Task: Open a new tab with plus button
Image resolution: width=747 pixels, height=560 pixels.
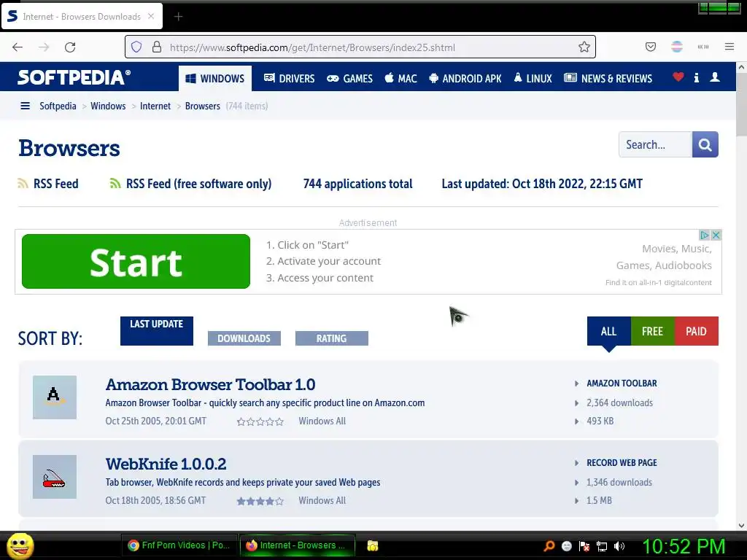Action: point(178,17)
